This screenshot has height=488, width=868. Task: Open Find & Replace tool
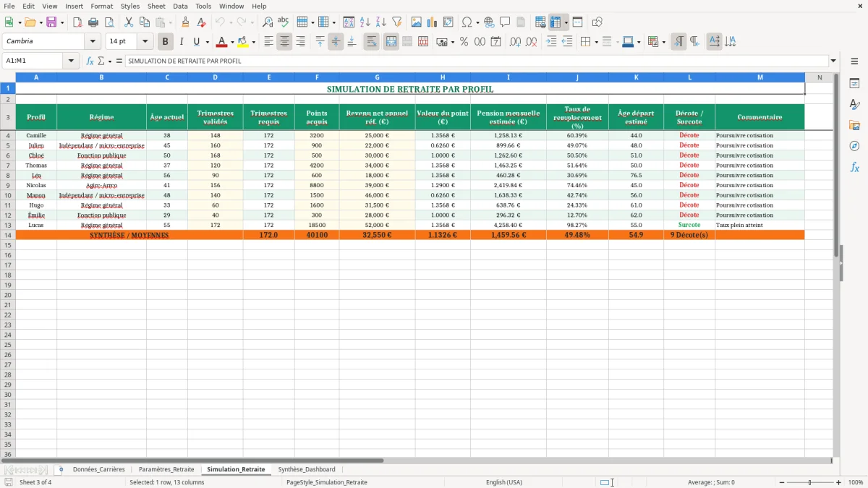tap(268, 22)
